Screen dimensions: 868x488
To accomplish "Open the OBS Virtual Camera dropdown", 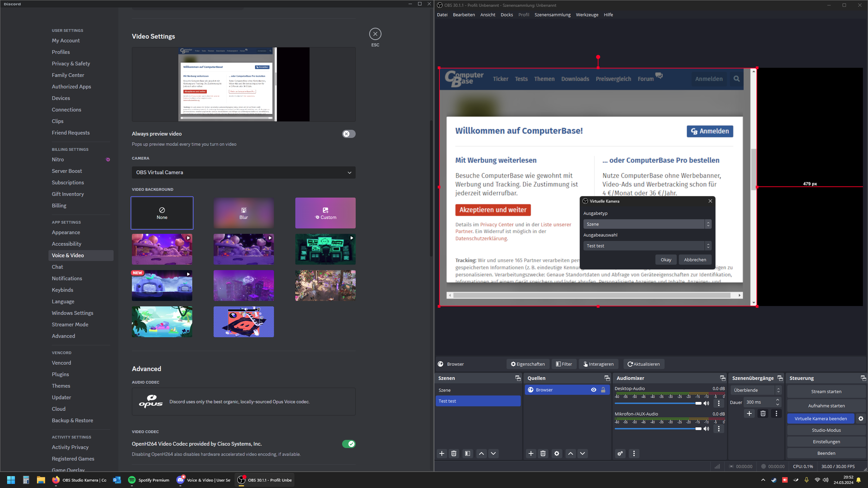I will pyautogui.click(x=243, y=172).
